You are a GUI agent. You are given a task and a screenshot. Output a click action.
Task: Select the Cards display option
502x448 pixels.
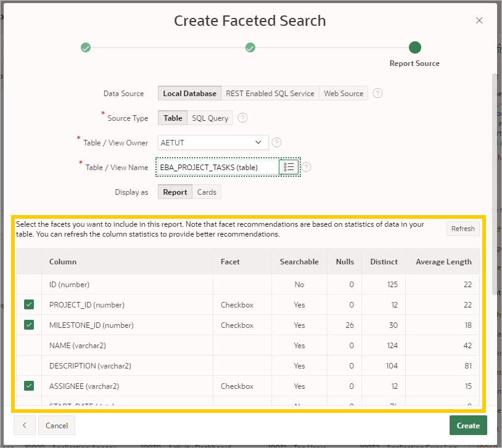point(207,192)
